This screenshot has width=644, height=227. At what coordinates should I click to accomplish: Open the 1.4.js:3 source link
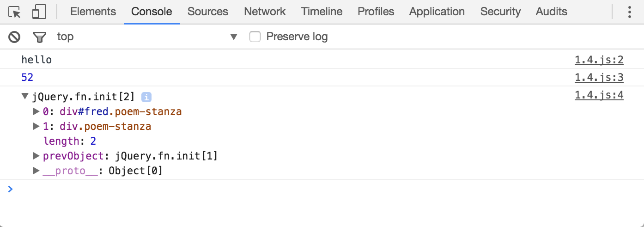(x=599, y=77)
